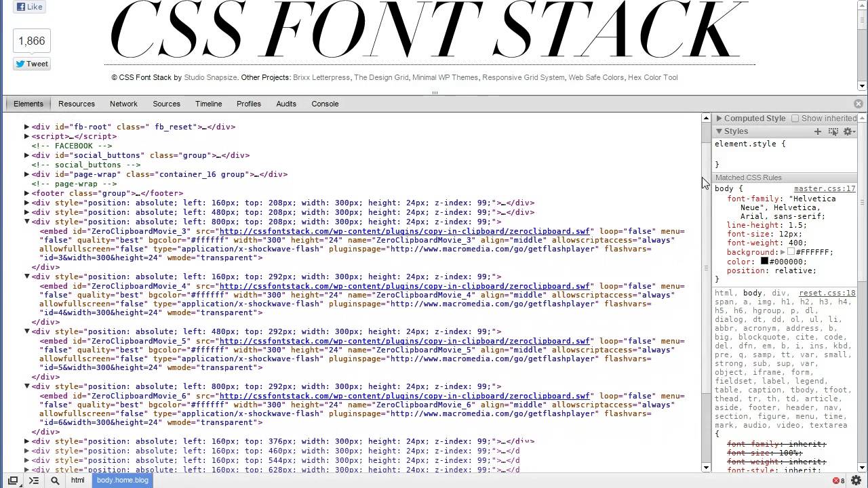The height and width of the screenshot is (488, 868).
Task: Click the Matched CSS Rules header
Action: coord(785,178)
